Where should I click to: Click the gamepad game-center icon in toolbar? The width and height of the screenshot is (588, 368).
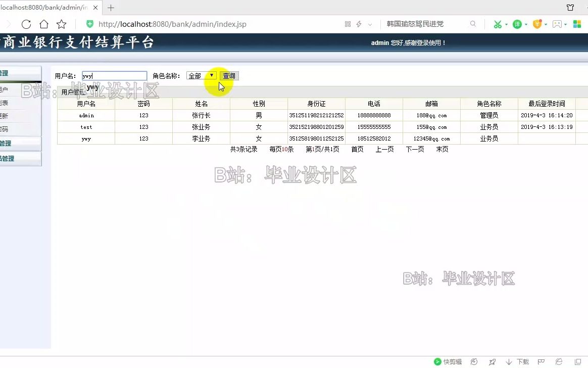[557, 24]
